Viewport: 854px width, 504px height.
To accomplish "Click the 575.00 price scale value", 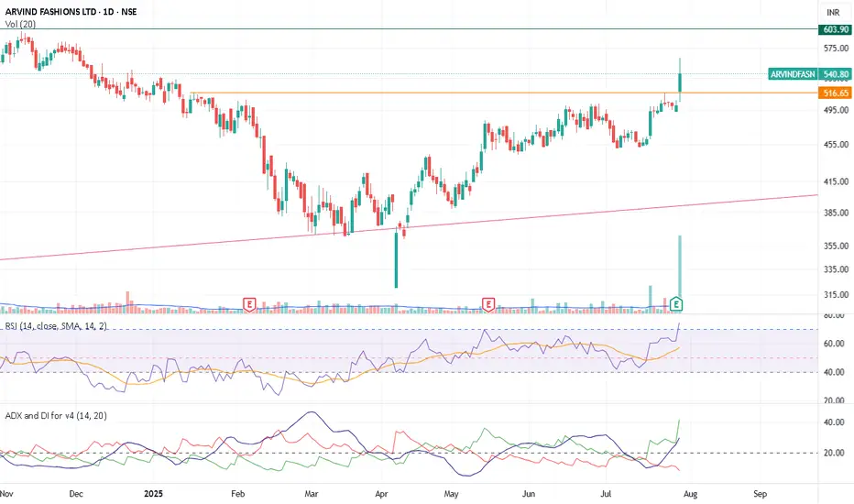I will tap(836, 49).
